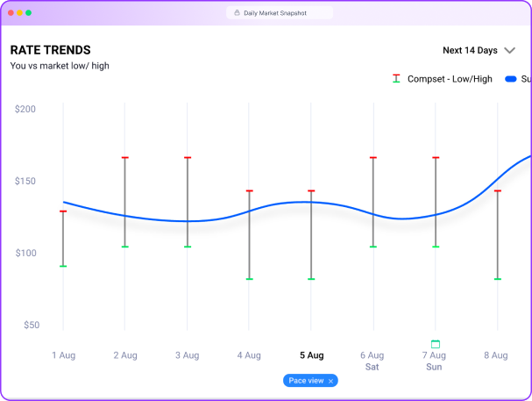Viewport: 532px width, 401px height.
Task: Click the Compset low/high legend marker icon
Action: [396, 79]
